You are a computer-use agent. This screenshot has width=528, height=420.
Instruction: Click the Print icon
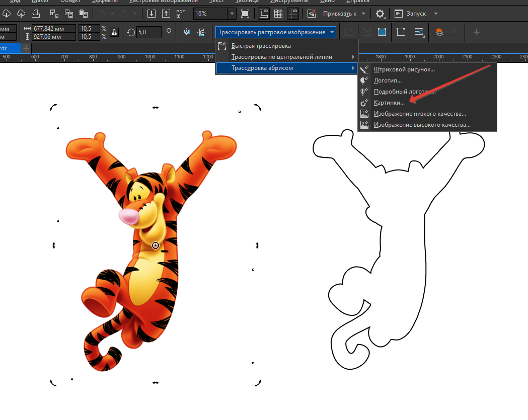click(35, 14)
